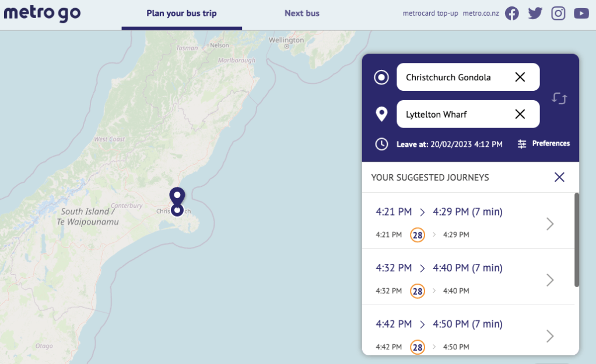Click the clock icon beside Leave at

point(381,144)
